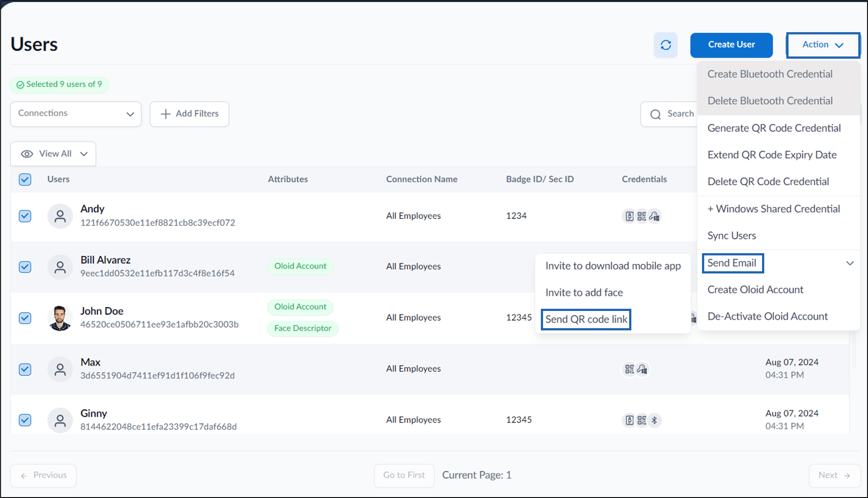
Task: Click Max's user avatar icon
Action: (x=60, y=369)
